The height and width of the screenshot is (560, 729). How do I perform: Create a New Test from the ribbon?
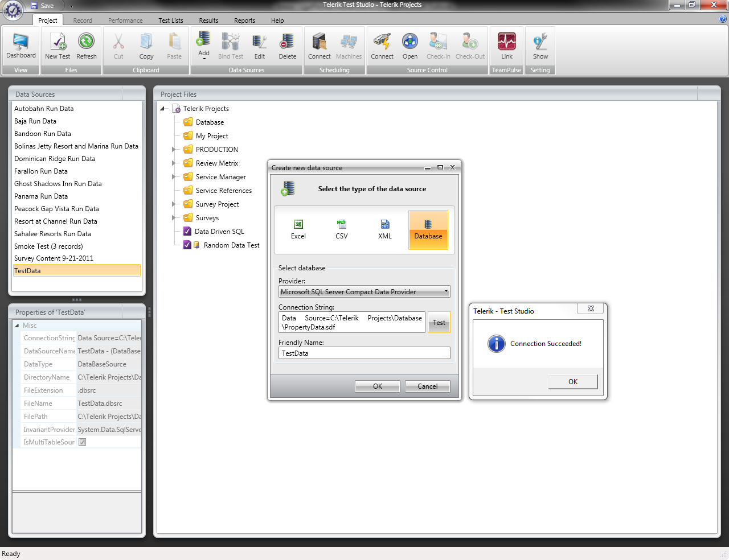coord(58,46)
